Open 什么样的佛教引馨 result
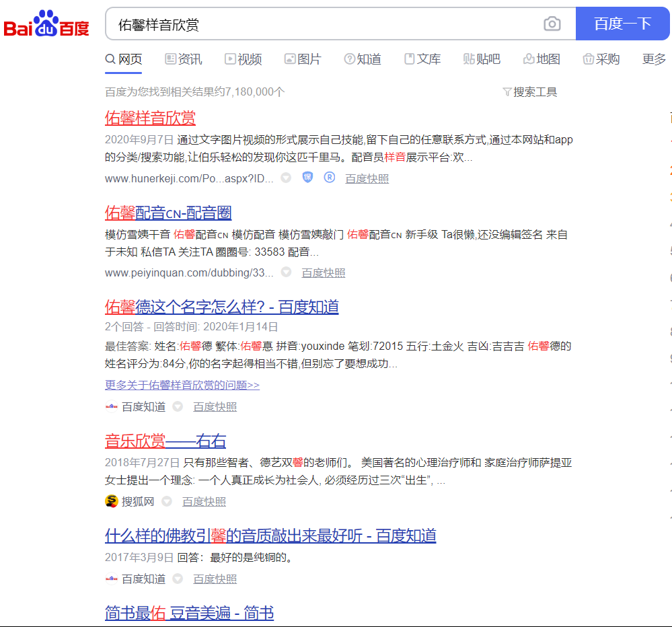 coord(270,536)
